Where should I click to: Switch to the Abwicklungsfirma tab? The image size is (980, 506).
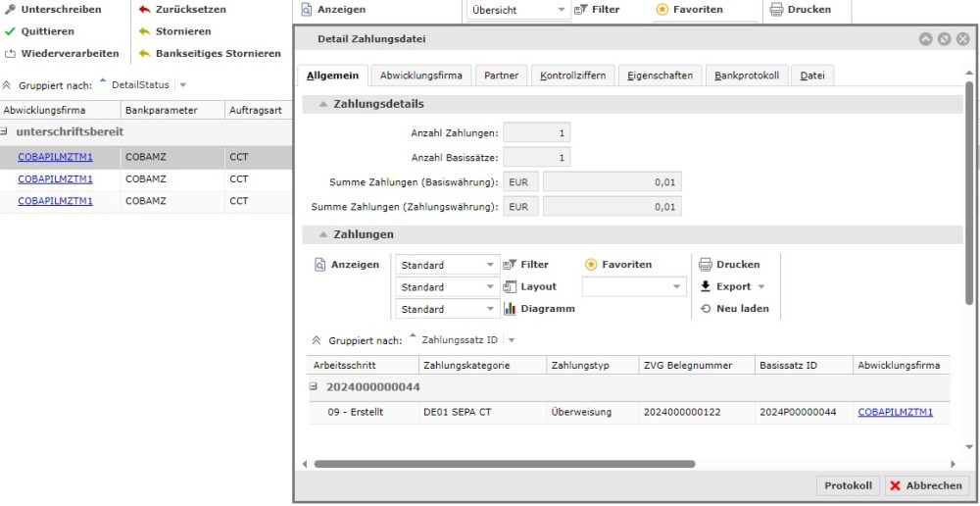(x=421, y=76)
